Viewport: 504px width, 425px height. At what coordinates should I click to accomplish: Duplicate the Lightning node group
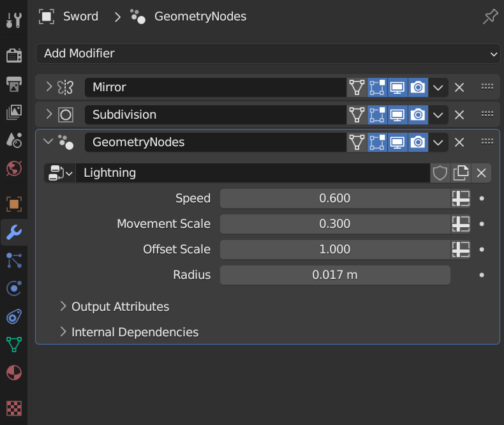click(461, 172)
